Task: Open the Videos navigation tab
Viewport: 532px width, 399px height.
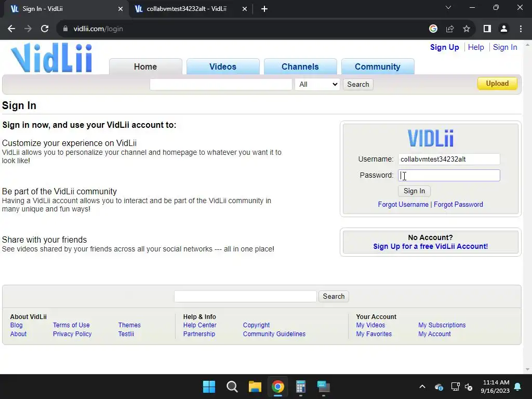Action: click(x=223, y=66)
